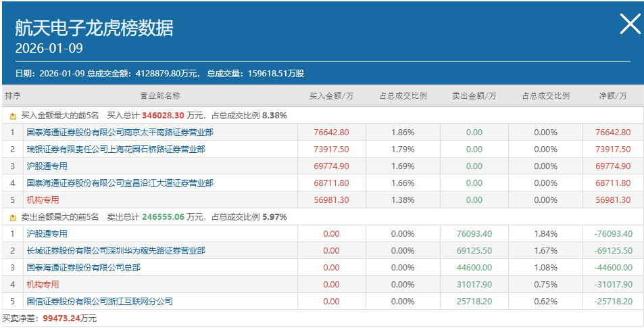Click the icon beside 卖出金额最大的前5名

tap(13, 218)
